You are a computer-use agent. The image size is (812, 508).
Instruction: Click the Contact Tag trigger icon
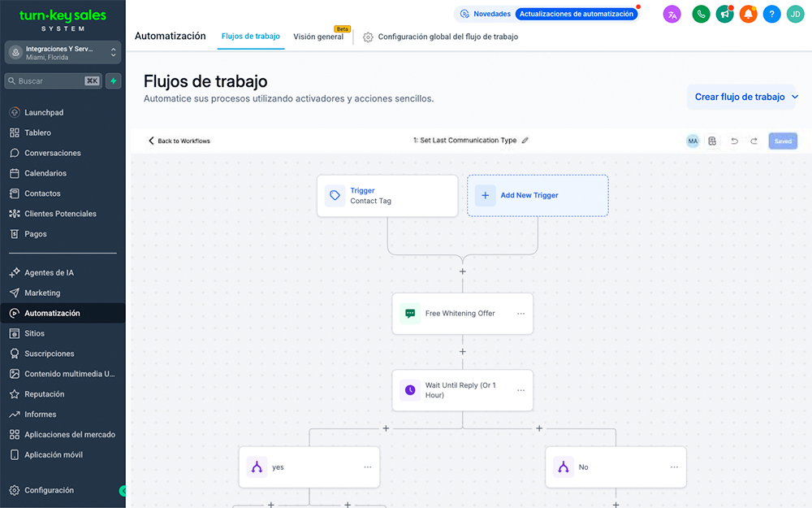coord(335,195)
